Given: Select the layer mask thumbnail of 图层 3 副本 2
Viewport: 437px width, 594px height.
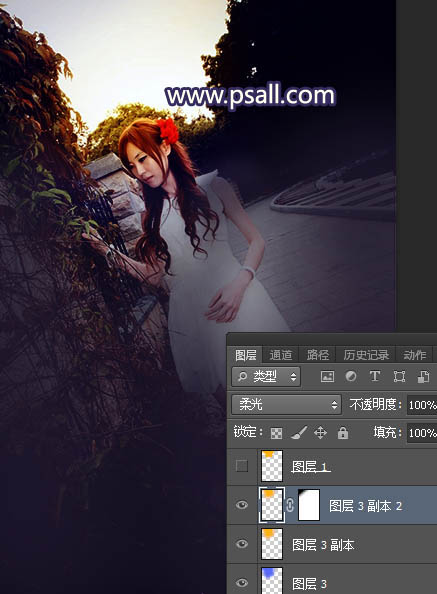Looking at the screenshot, I should [x=309, y=505].
